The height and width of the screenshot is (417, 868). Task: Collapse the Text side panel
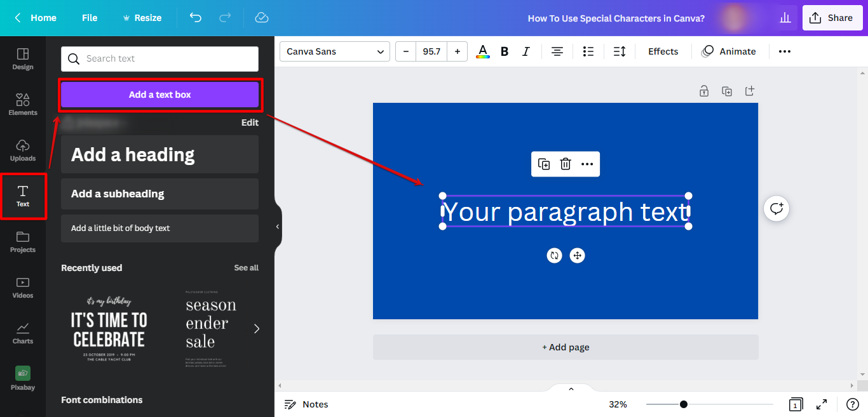coord(276,226)
